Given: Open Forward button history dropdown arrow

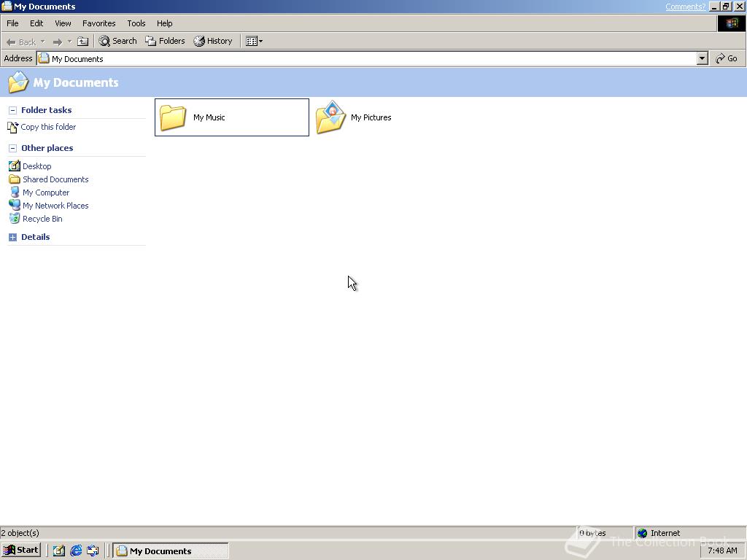Looking at the screenshot, I should (x=69, y=42).
